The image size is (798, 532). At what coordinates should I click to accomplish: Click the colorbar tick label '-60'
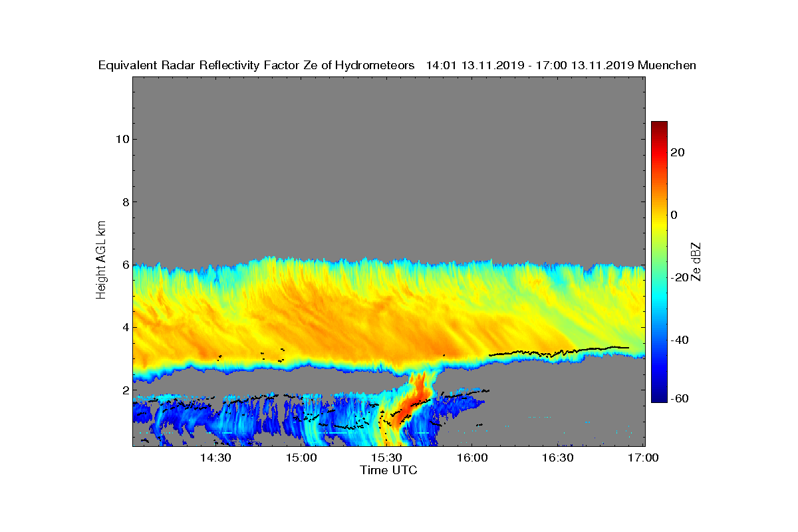(x=681, y=398)
